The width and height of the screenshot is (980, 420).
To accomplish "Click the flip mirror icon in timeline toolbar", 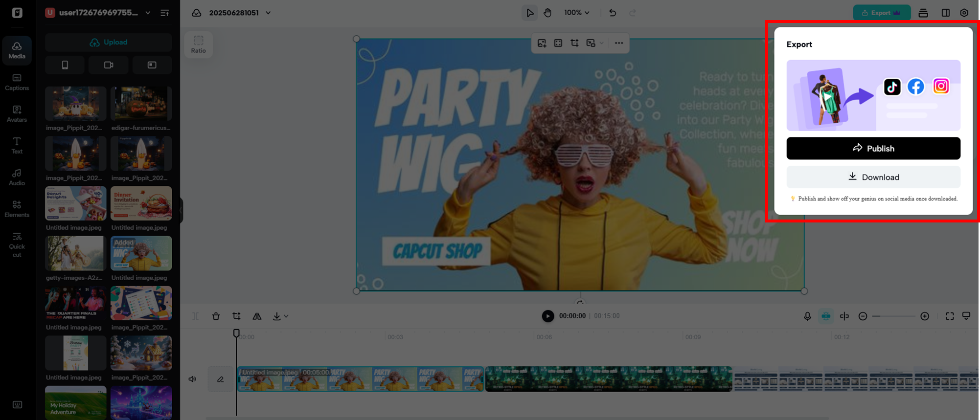I will pyautogui.click(x=257, y=316).
